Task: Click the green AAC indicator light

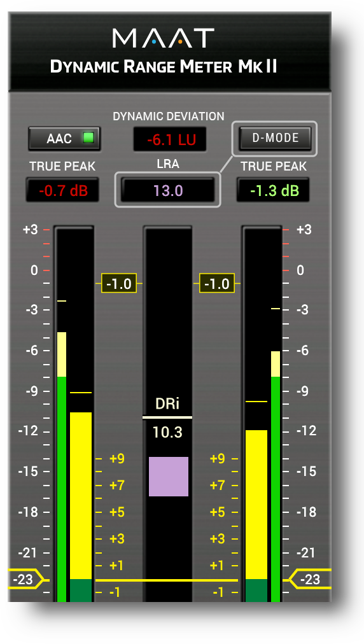Action: pyautogui.click(x=88, y=137)
